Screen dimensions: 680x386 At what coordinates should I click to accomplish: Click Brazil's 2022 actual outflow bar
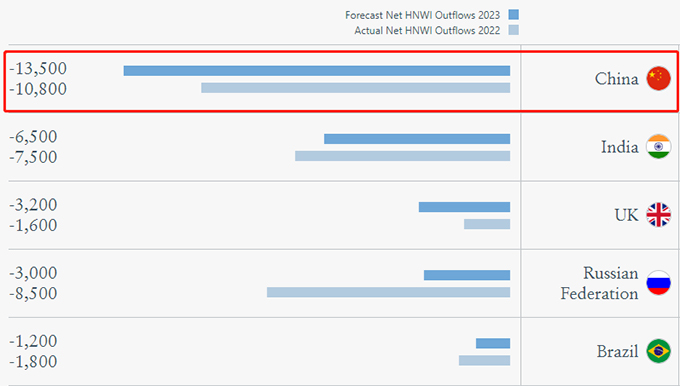pos(484,360)
